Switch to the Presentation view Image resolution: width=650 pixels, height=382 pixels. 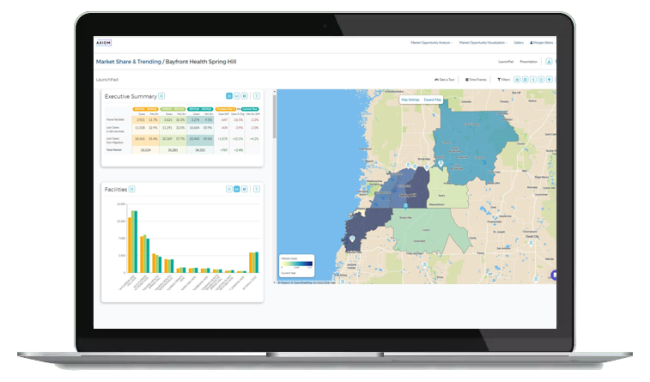tap(529, 62)
